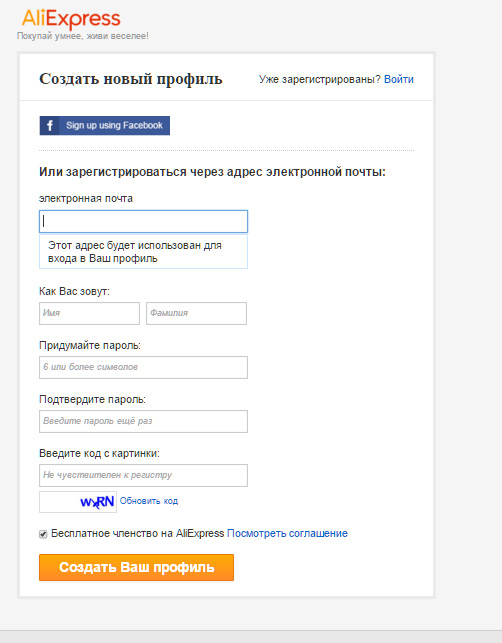Click the Facebook 'f' icon

[x=50, y=125]
